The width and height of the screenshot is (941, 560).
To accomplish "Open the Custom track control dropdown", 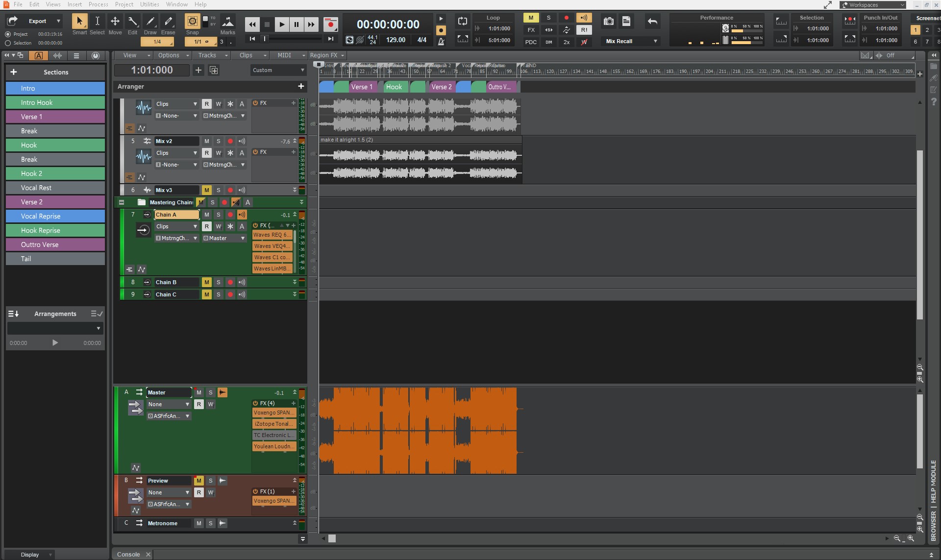I will tap(278, 70).
